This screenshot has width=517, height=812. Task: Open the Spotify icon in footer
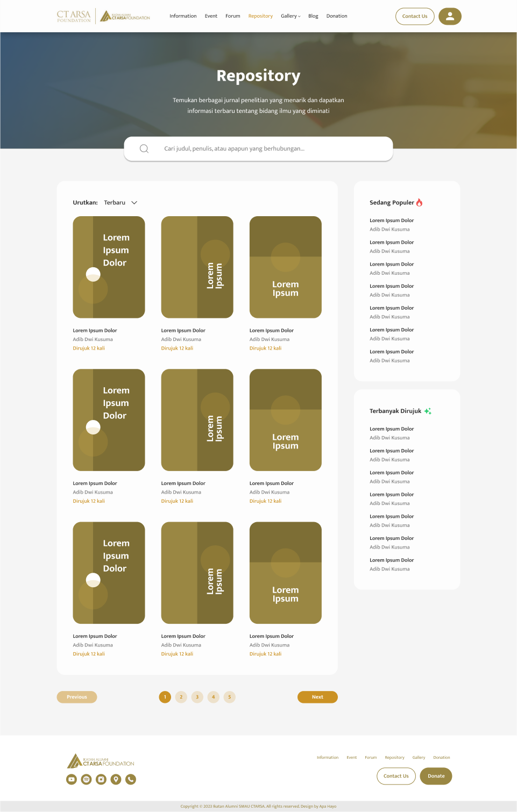pyautogui.click(x=86, y=779)
